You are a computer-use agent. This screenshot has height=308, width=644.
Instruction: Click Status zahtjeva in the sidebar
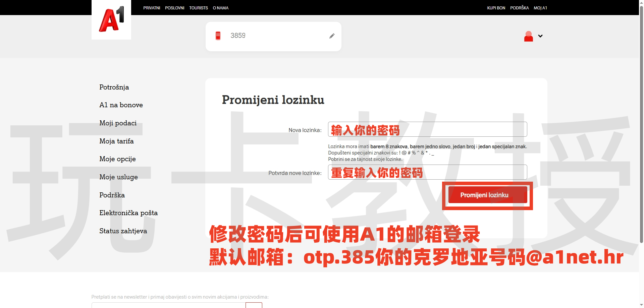pos(123,231)
